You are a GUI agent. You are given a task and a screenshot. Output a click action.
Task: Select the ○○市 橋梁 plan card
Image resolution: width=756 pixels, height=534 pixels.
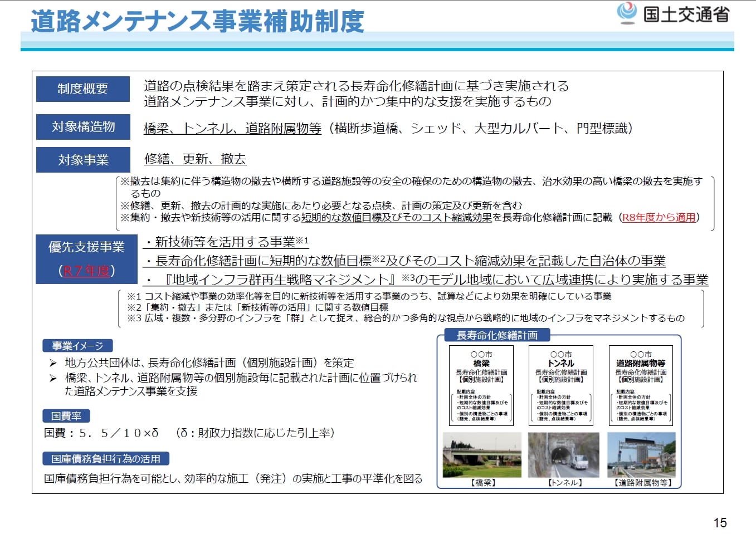click(x=481, y=385)
